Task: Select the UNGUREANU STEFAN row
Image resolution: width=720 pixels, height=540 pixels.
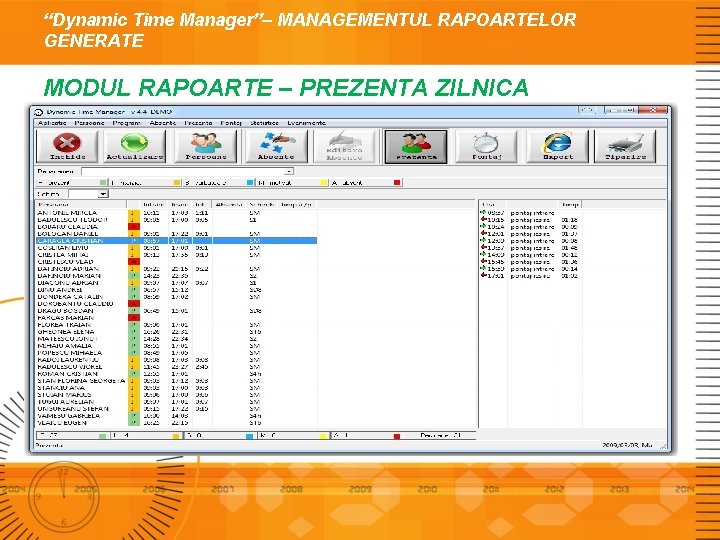Action: tap(176, 409)
